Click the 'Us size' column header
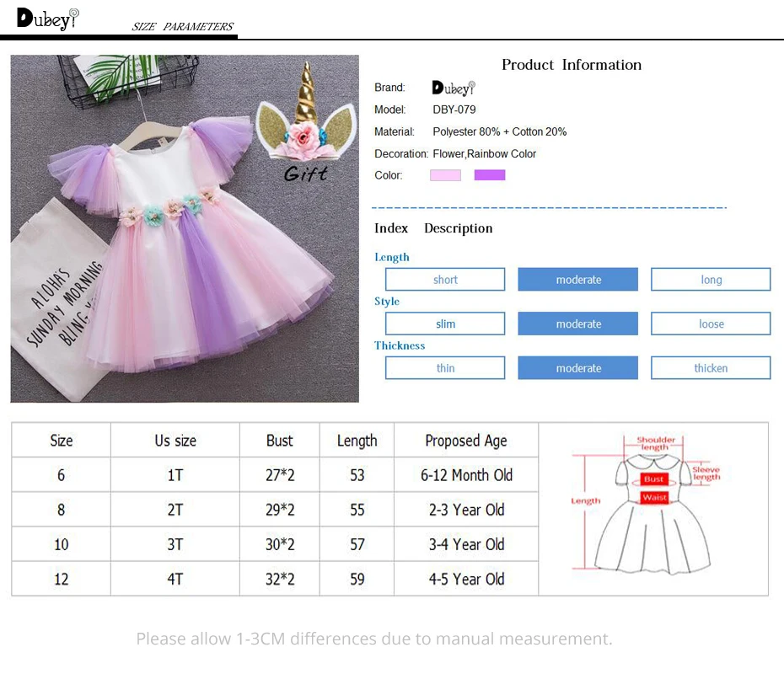Screen dimensions: 784x674 175,440
